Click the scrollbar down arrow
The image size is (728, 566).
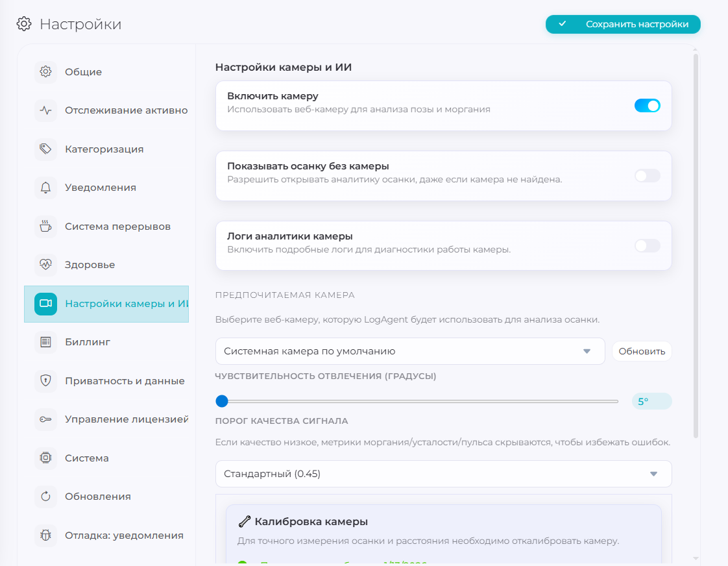click(x=696, y=558)
